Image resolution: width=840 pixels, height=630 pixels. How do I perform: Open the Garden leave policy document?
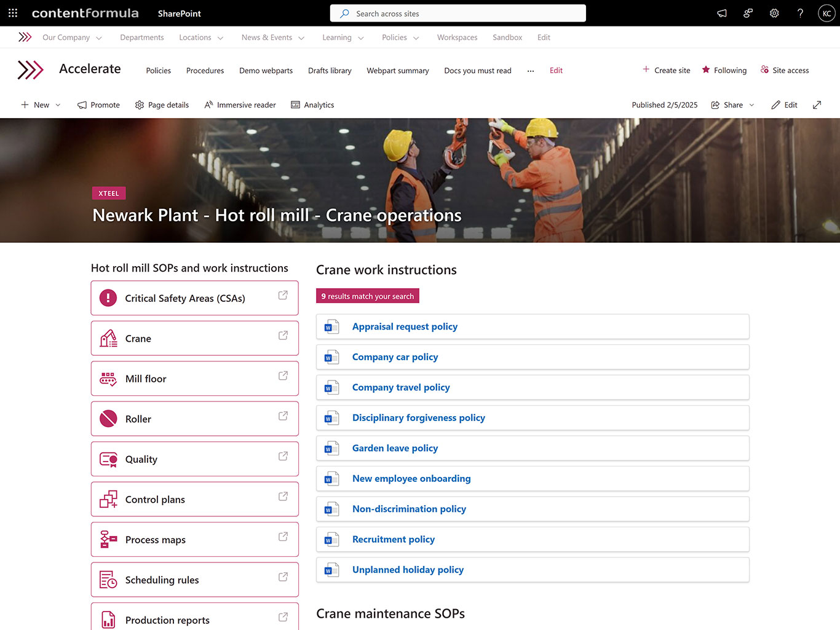coord(395,448)
